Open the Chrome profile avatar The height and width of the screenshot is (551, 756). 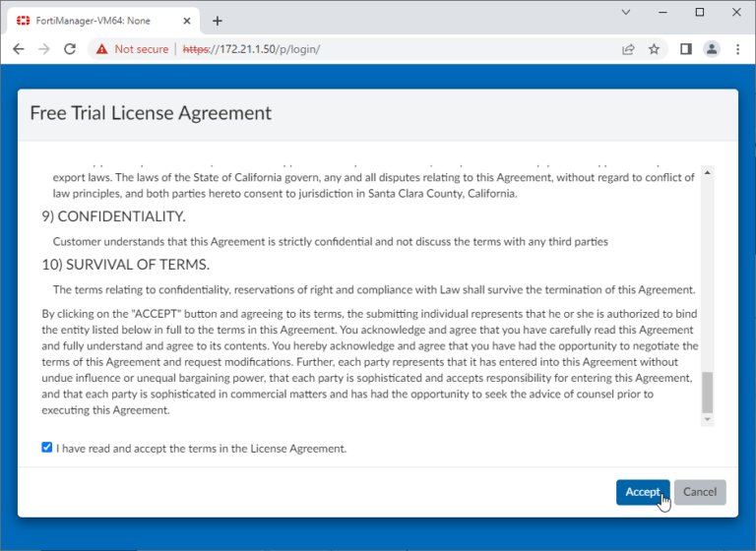(712, 49)
